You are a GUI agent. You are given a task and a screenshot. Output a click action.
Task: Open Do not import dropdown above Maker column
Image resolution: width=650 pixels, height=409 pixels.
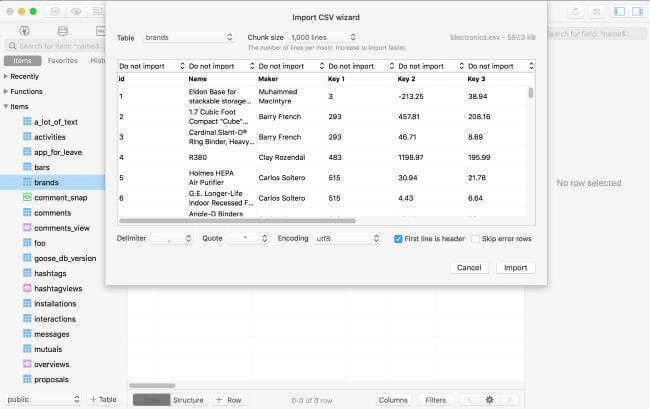tap(291, 66)
